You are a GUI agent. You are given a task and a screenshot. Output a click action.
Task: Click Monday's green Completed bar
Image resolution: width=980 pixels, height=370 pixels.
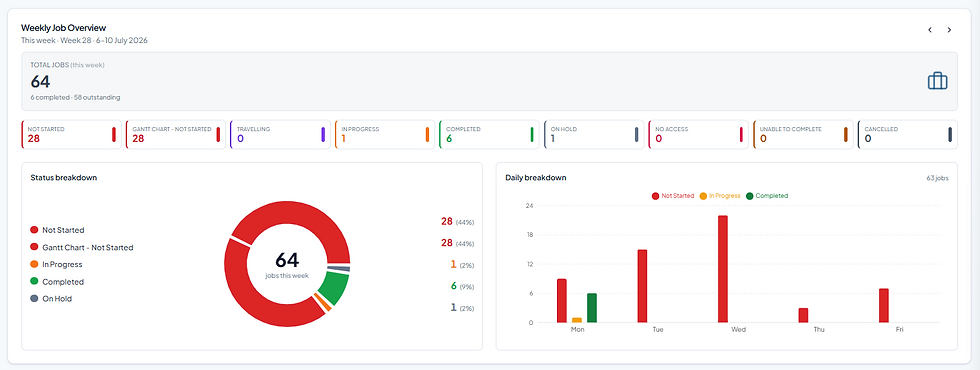pos(592,308)
